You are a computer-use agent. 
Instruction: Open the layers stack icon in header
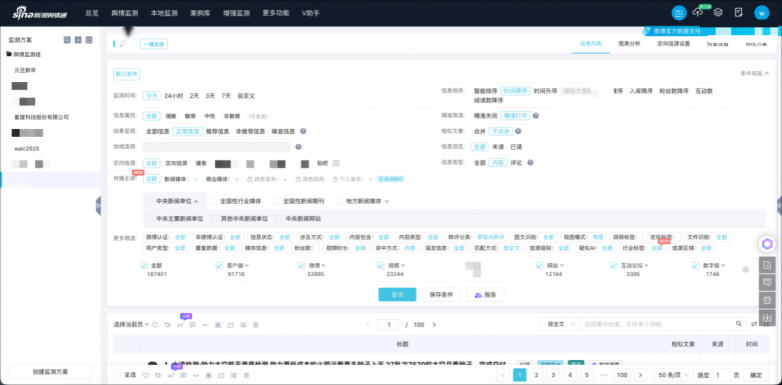point(718,13)
